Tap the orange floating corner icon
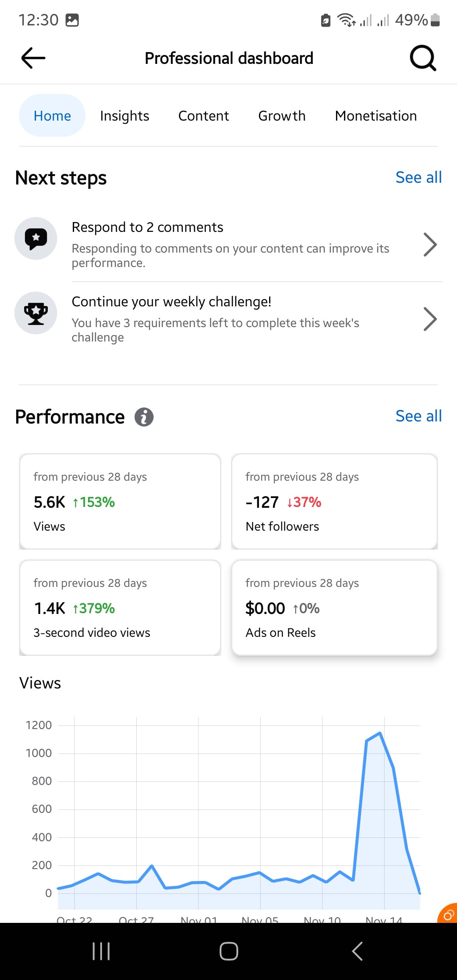Image resolution: width=457 pixels, height=980 pixels. [x=448, y=915]
